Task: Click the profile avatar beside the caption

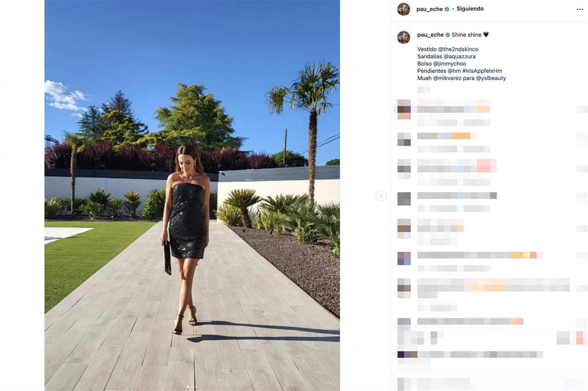Action: click(x=404, y=37)
